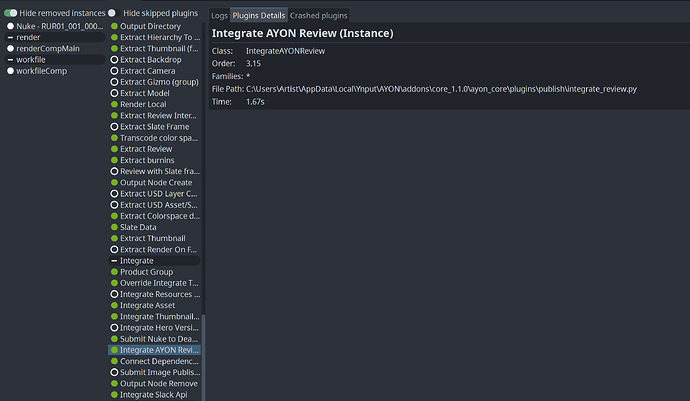The image size is (690, 401).
Task: Click status circle of Review with Slate fra...
Action: coord(114,171)
